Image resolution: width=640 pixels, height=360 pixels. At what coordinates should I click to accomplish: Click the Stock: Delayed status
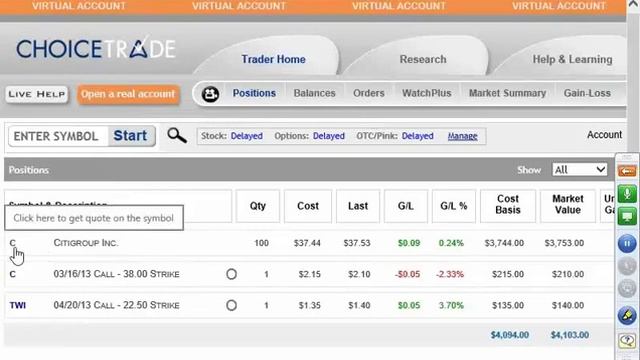(x=232, y=136)
